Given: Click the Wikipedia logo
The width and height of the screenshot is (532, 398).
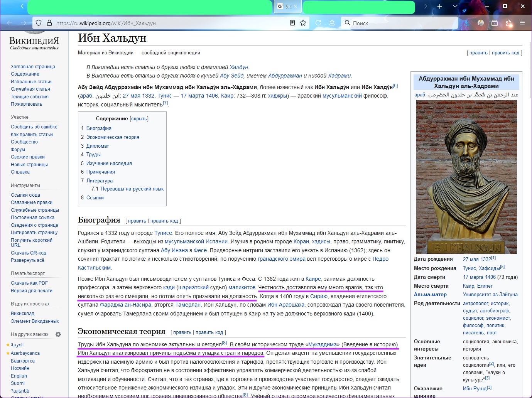Looking at the screenshot, I should click(34, 41).
